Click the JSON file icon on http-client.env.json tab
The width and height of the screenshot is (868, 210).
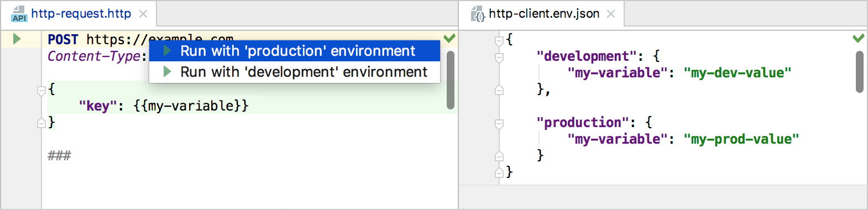point(478,14)
